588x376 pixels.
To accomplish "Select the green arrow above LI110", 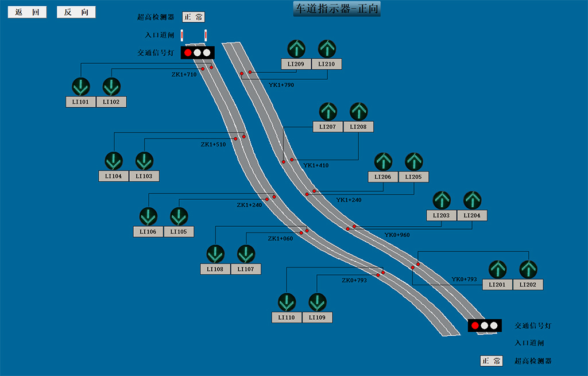I will pyautogui.click(x=287, y=302).
